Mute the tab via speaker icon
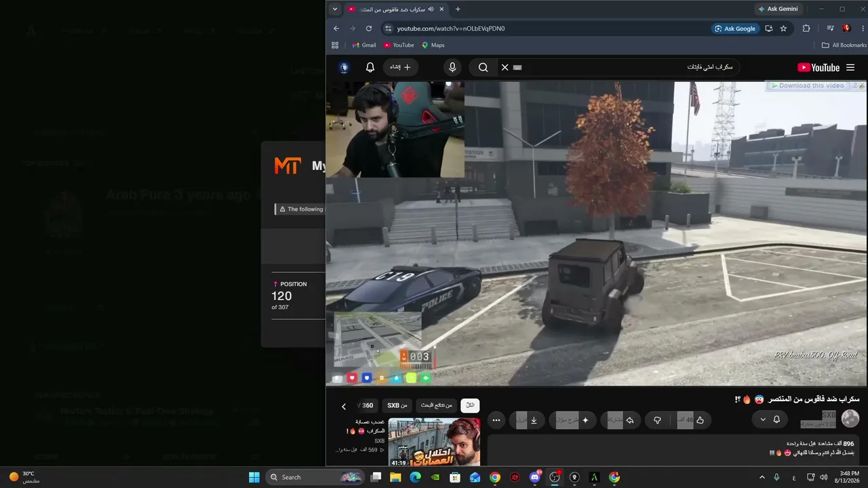This screenshot has height=488, width=868. coord(431,9)
